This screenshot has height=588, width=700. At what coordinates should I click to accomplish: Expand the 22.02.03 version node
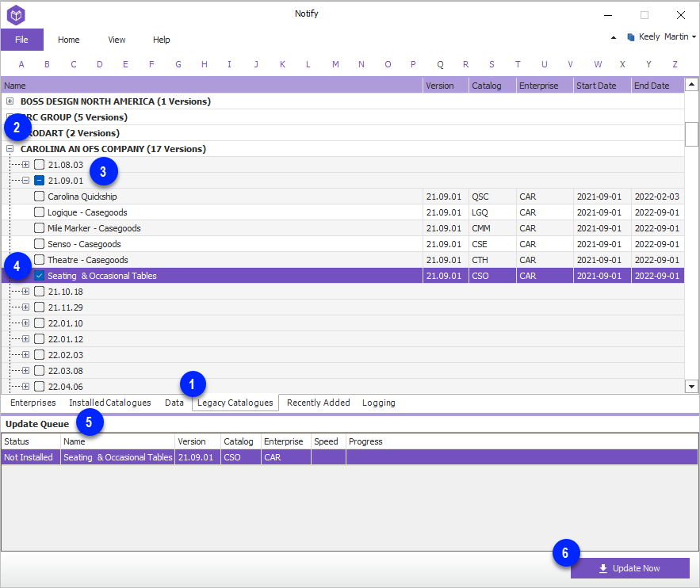[25, 355]
